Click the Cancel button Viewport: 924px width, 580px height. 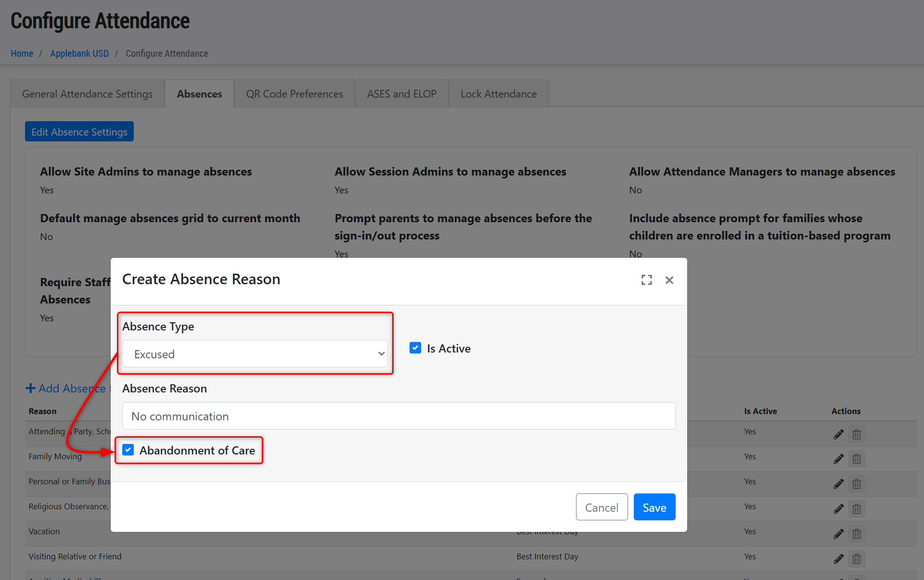pyautogui.click(x=601, y=507)
